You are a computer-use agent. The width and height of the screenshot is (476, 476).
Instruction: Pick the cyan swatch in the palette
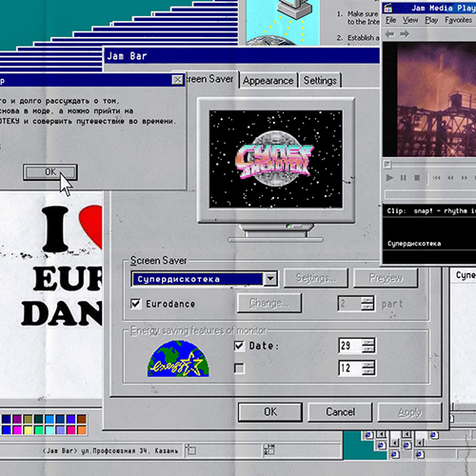[x=50, y=430]
